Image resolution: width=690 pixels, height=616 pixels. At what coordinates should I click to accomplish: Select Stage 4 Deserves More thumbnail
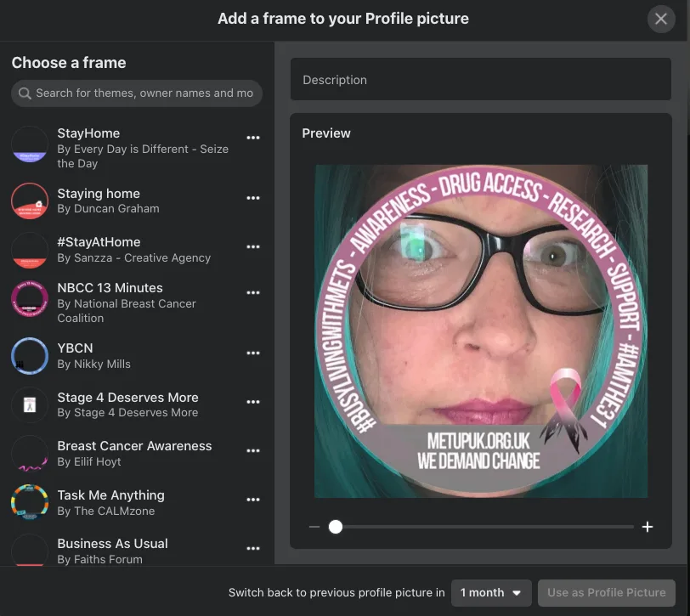click(30, 404)
